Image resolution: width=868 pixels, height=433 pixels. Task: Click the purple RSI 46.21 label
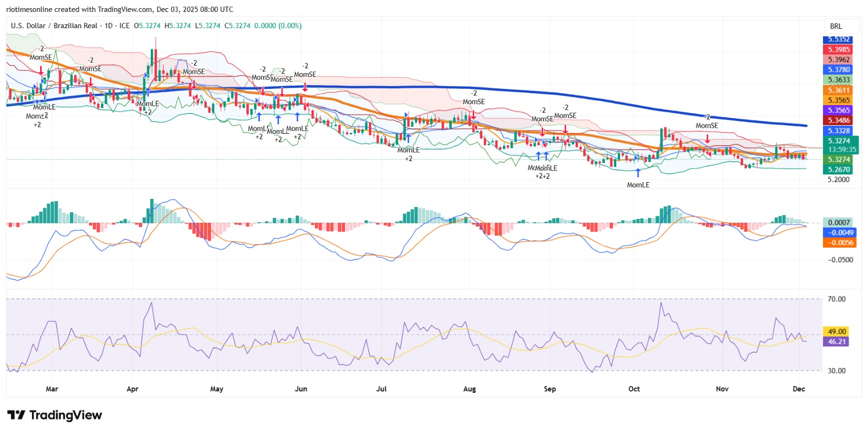(837, 341)
